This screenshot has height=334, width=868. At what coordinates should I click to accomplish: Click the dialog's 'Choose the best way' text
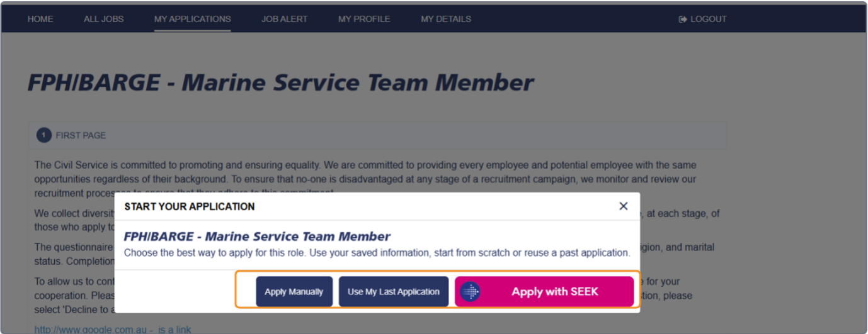tap(377, 253)
